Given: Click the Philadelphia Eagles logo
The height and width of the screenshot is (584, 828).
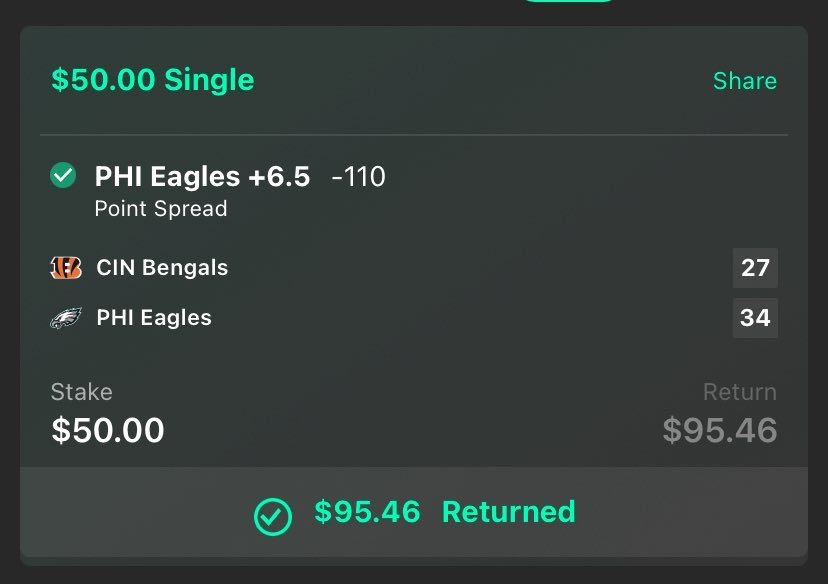Looking at the screenshot, I should 66,318.
